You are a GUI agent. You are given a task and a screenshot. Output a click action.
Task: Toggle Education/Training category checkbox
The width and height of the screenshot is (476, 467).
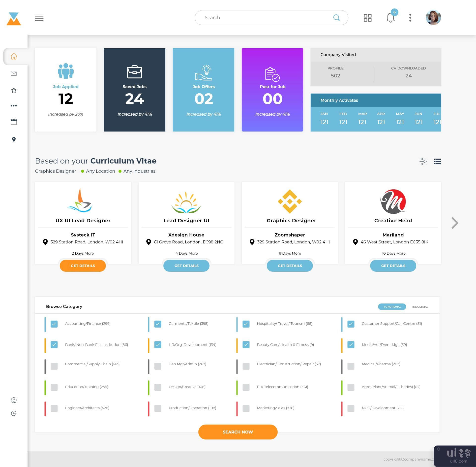(x=54, y=387)
